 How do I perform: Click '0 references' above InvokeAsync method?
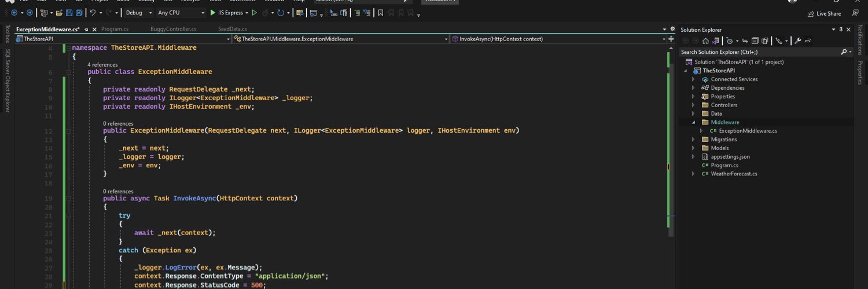point(118,191)
